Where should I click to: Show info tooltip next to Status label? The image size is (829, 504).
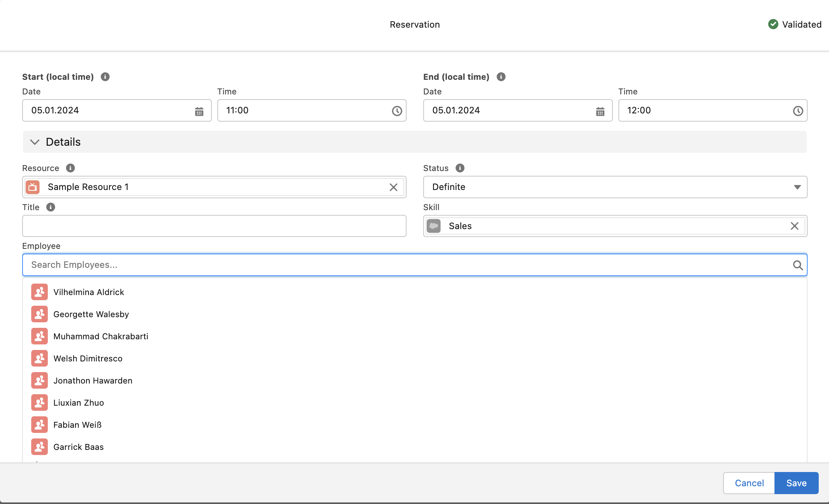[460, 168]
